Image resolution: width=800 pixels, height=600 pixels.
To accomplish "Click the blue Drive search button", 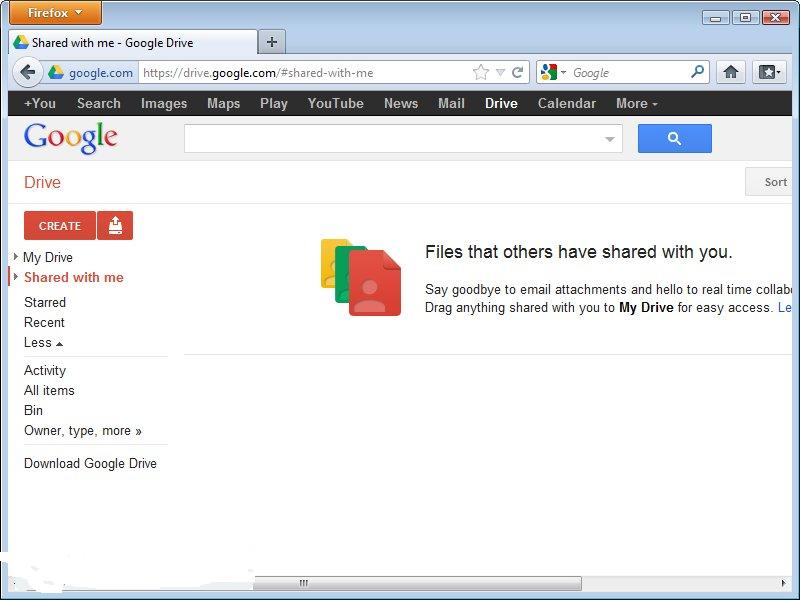I will tap(674, 138).
